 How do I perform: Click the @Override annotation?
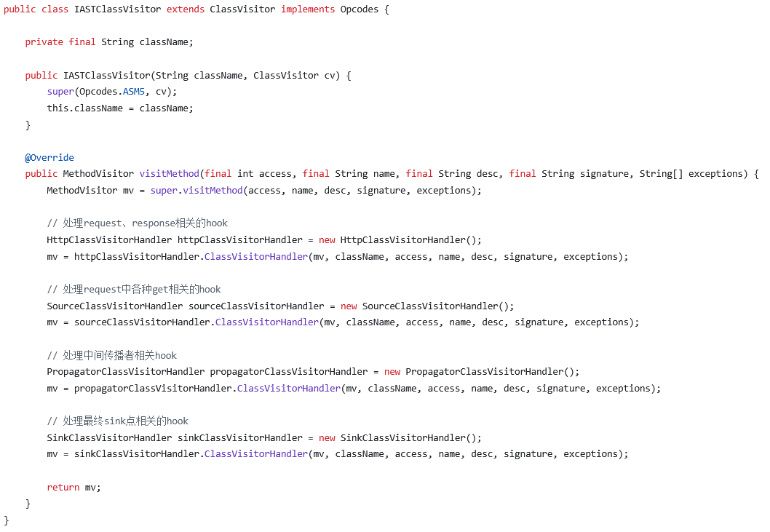[49, 158]
